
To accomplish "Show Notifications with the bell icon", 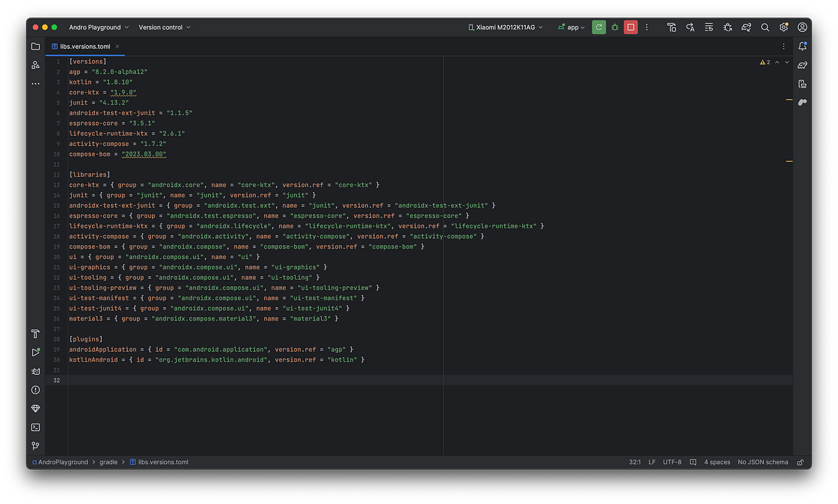I will (802, 45).
